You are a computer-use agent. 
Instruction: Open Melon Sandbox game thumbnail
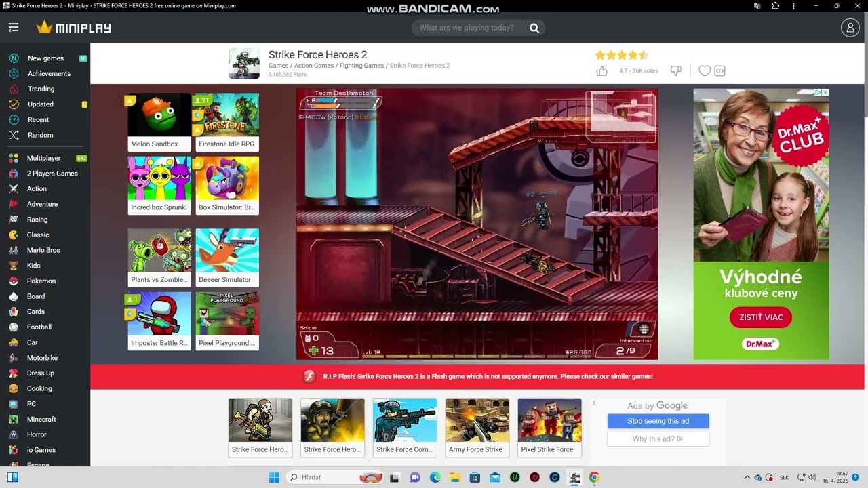tap(159, 122)
